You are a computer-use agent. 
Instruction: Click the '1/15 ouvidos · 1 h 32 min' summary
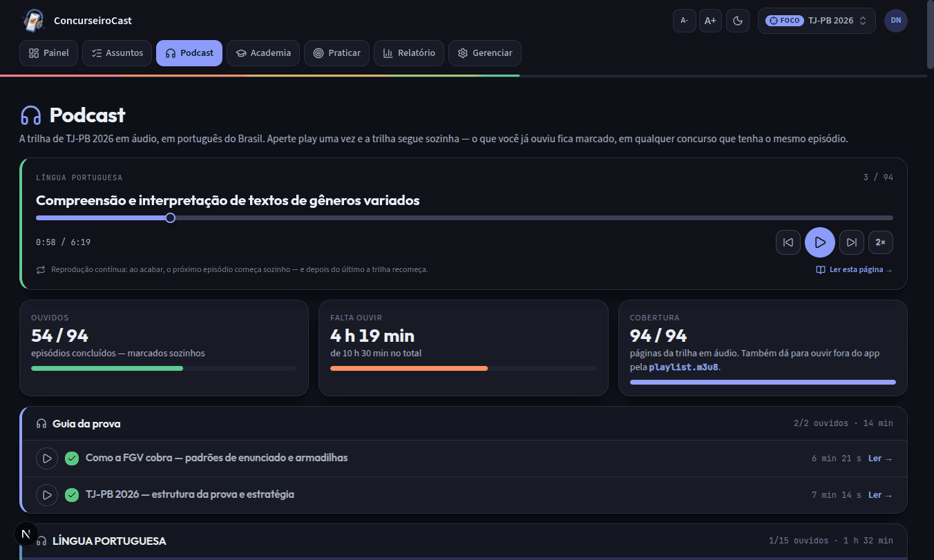pyautogui.click(x=831, y=541)
